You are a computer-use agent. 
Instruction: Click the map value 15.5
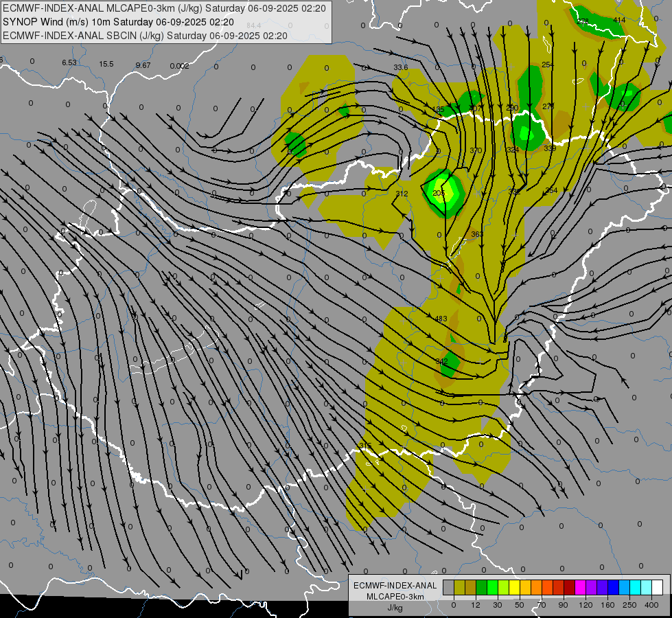coord(106,64)
